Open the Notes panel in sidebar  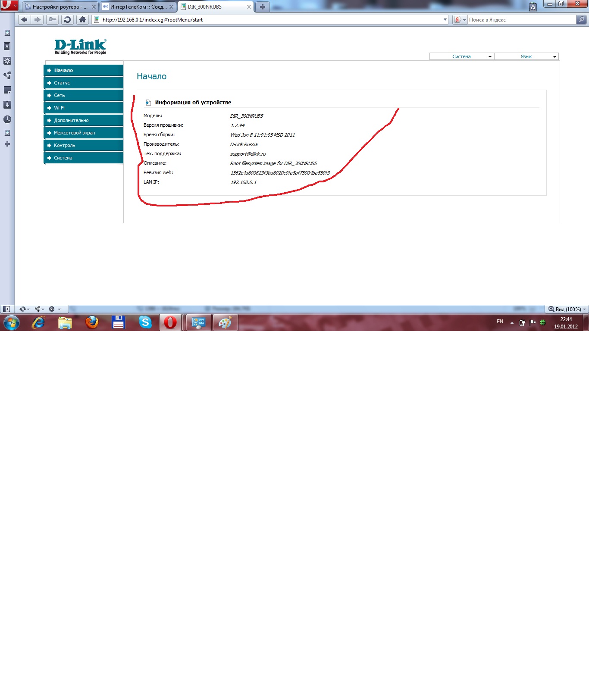click(7, 90)
